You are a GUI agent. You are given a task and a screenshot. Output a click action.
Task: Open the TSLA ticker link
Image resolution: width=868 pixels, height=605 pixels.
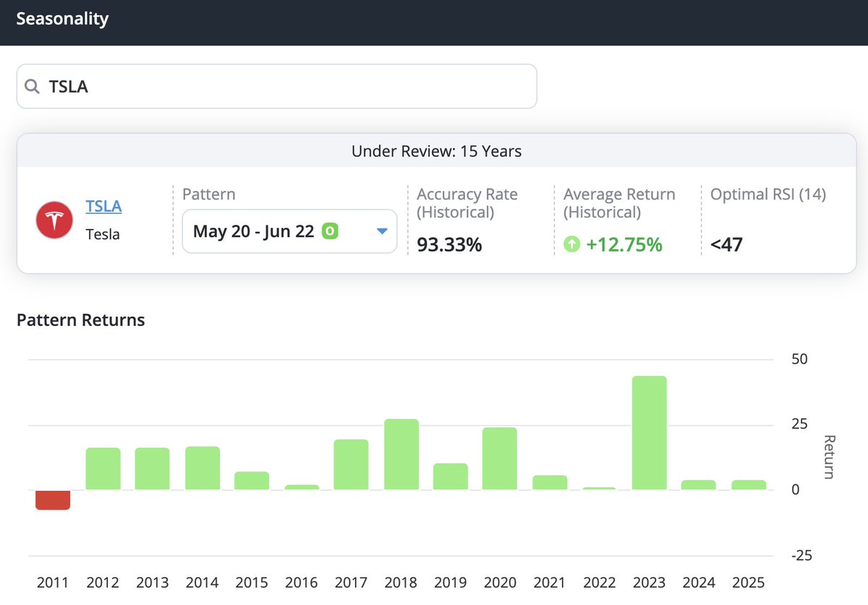pos(103,206)
